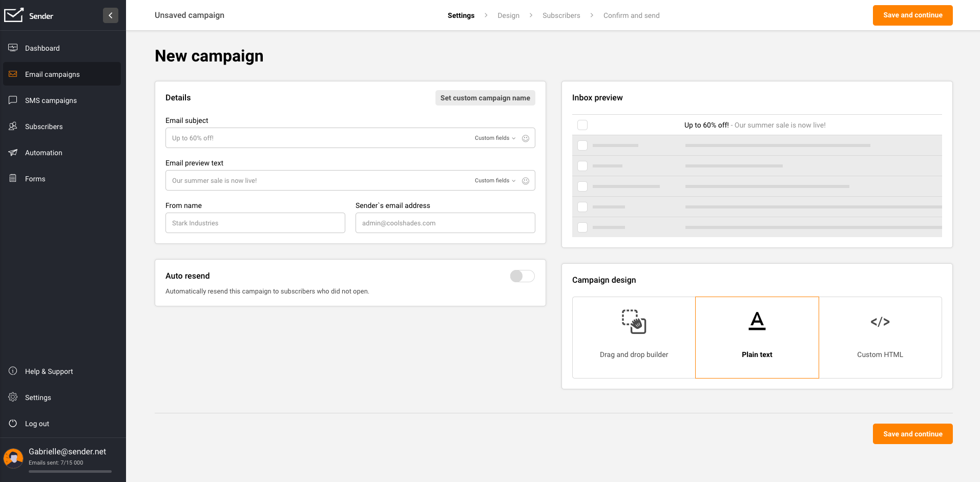Expand Custom fields dropdown for preview text
The width and height of the screenshot is (980, 482).
(494, 181)
